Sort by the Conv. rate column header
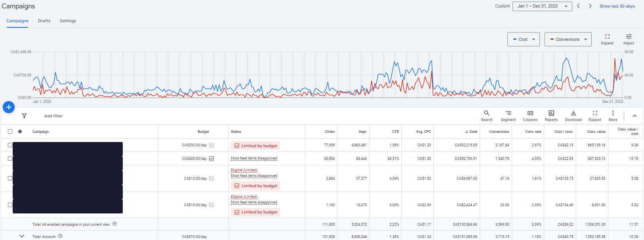This screenshot has width=644, height=240. 533,131
